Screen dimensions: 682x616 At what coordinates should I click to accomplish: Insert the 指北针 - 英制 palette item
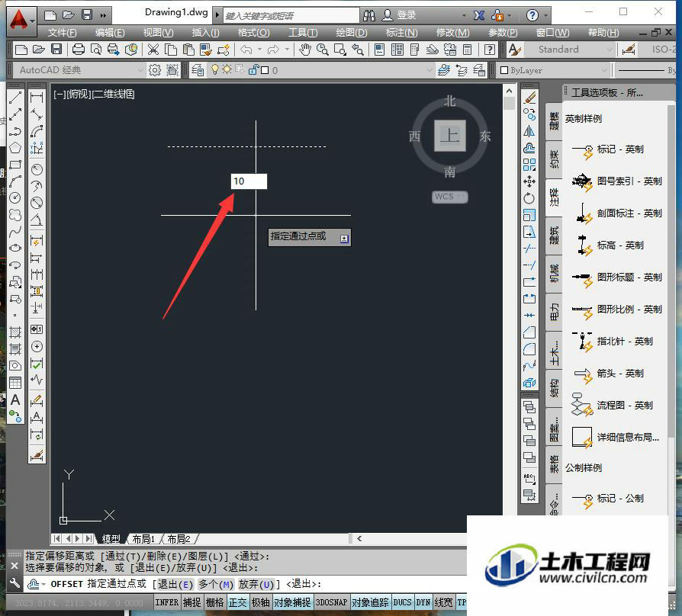(612, 342)
